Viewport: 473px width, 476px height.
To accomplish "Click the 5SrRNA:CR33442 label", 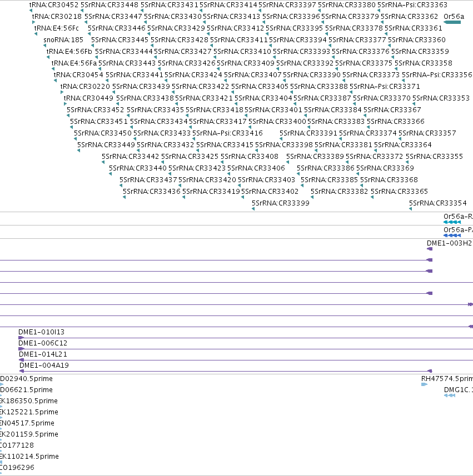I will point(130,157).
